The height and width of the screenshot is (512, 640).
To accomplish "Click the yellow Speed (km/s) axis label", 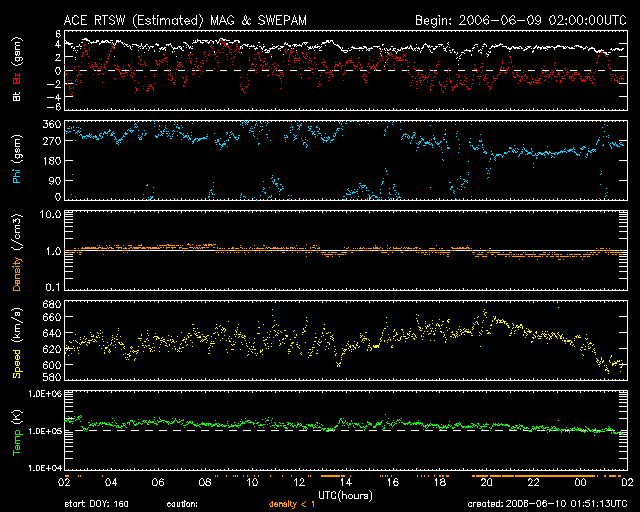I will click(16, 341).
